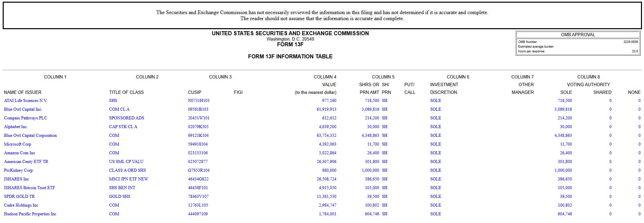Viewport: 644px width, 223px height.
Task: Select CUSIP 444097109
Action: [x=198, y=214]
